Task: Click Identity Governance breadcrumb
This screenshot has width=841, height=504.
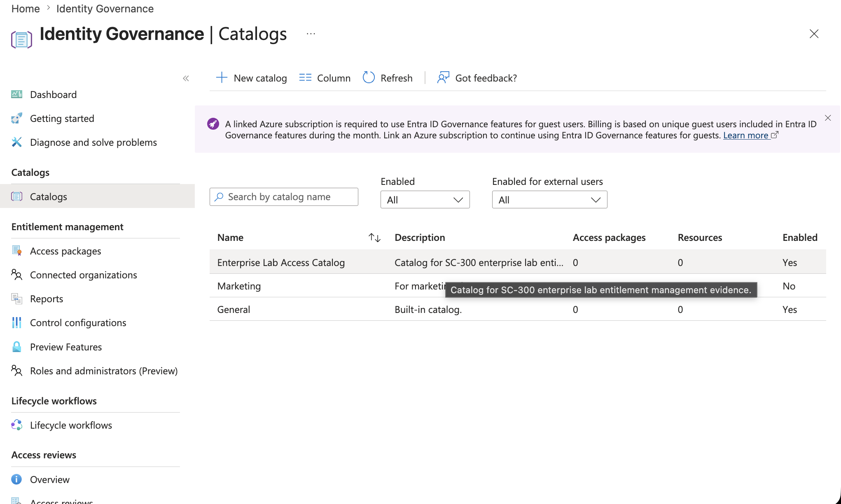Action: coord(105,9)
